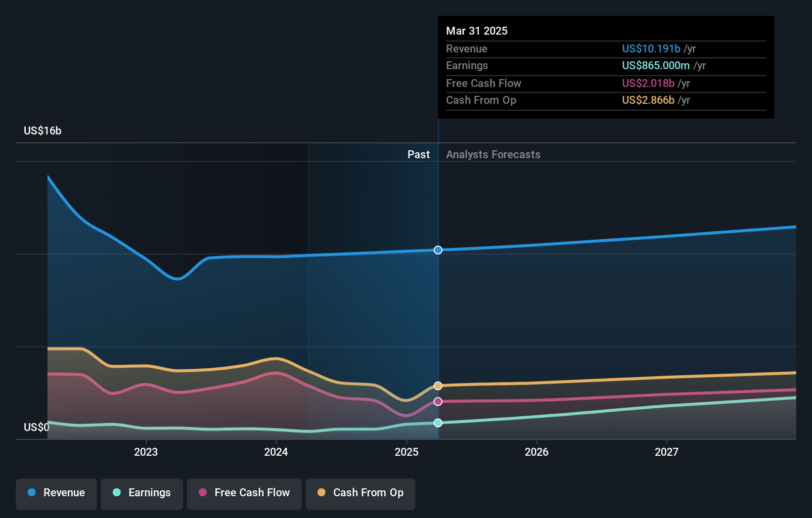The image size is (812, 518).
Task: Click the 2027 x-axis label
Action: coord(667,452)
